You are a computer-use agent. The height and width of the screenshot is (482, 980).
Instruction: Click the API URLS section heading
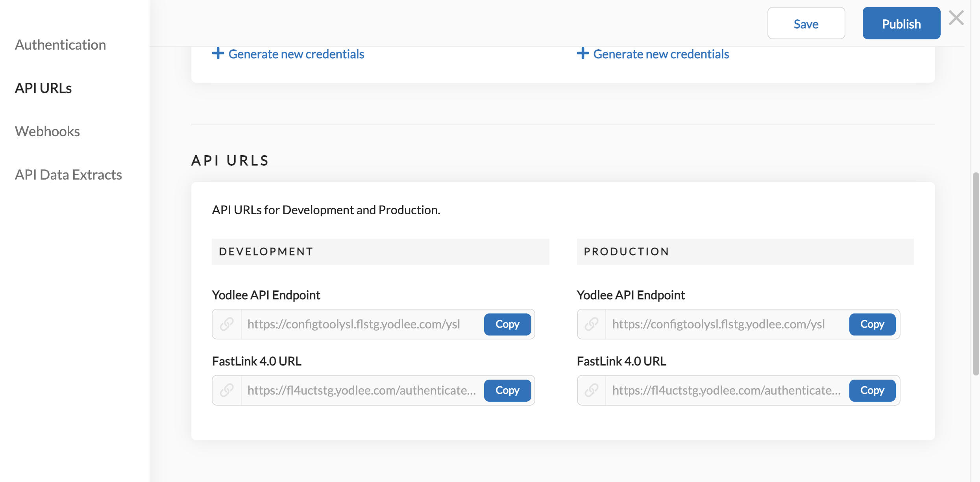coord(230,161)
